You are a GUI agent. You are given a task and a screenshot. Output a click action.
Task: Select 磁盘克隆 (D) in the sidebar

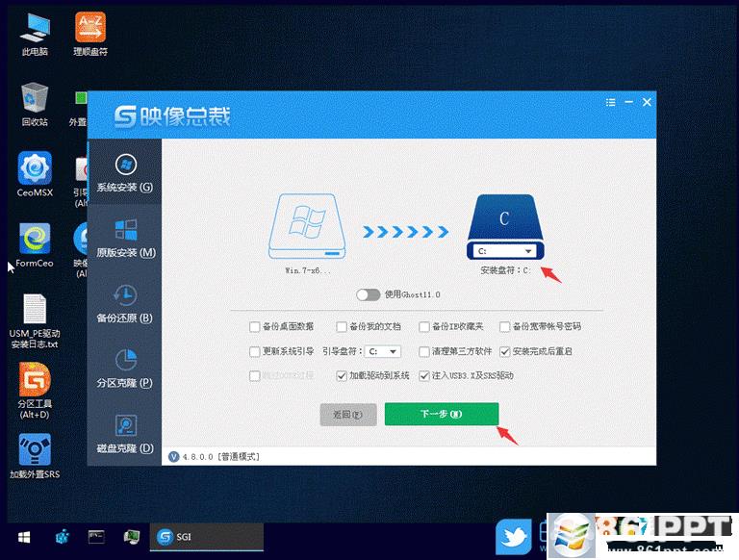124,434
